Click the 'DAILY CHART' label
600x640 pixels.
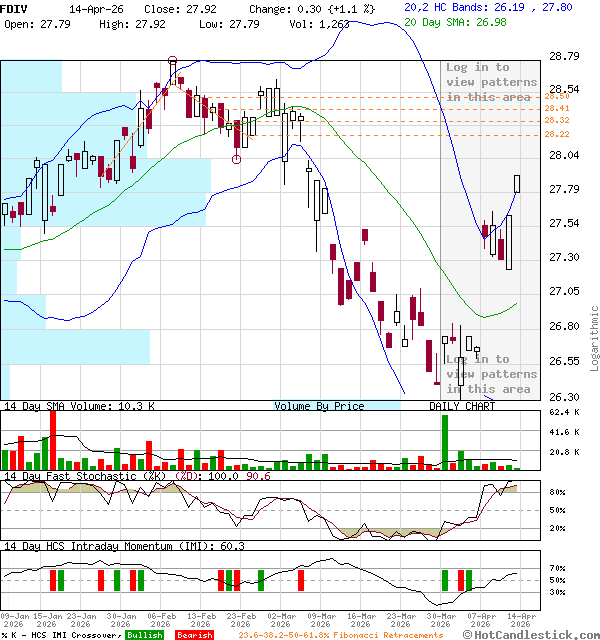(462, 406)
